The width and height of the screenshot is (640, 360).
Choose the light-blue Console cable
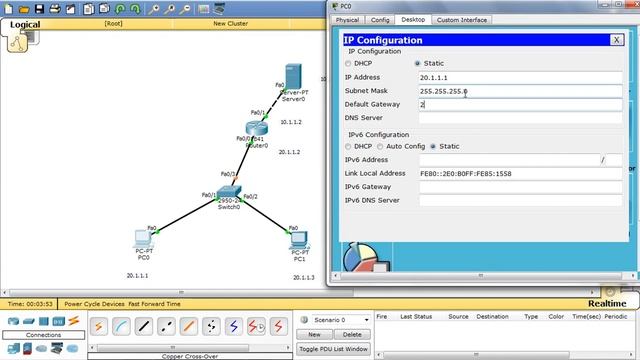[x=121, y=327]
